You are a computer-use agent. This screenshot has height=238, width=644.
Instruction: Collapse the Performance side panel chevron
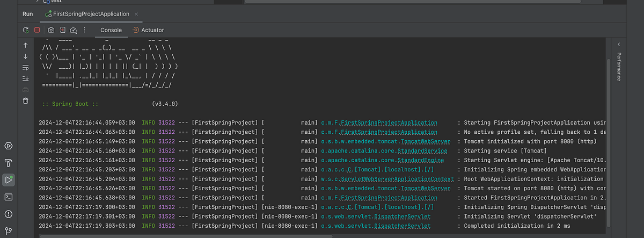pos(618,45)
